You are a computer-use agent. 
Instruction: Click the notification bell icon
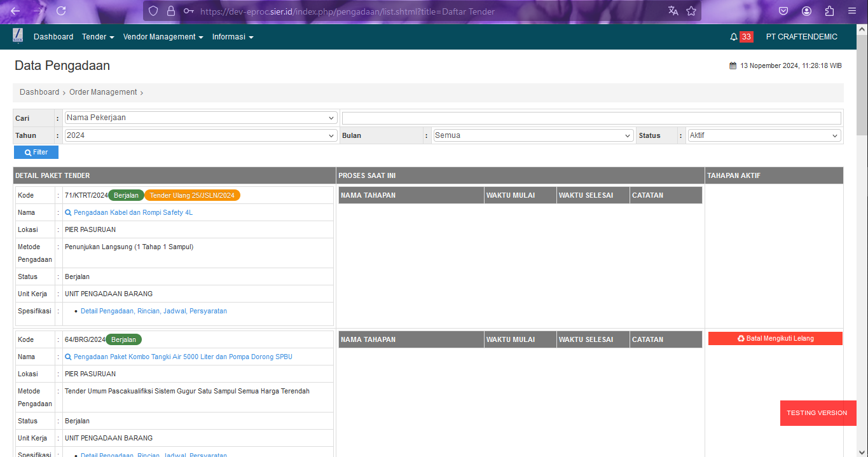[733, 37]
